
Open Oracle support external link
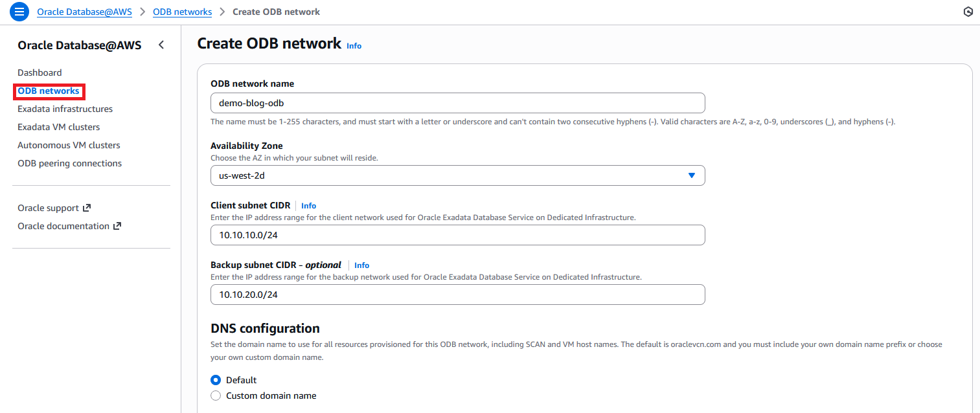[x=54, y=208]
